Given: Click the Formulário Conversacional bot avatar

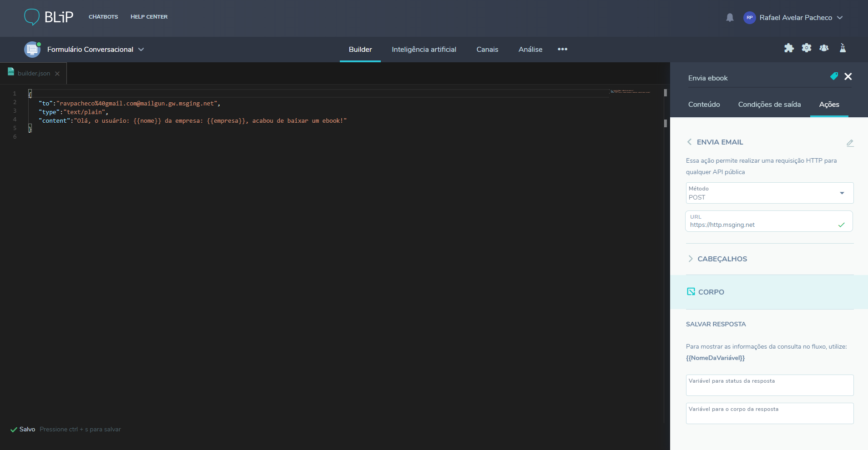Looking at the screenshot, I should (32, 49).
